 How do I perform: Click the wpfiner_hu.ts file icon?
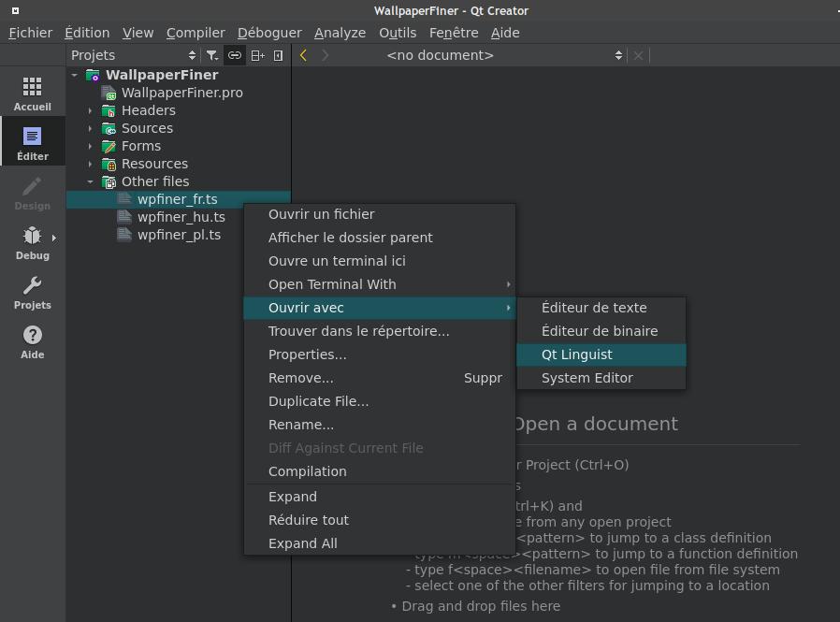pyautogui.click(x=124, y=217)
